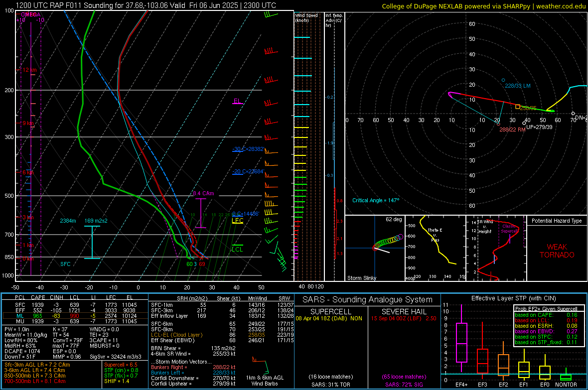This screenshot has width=588, height=390.
Task: Click the OMEGA label at top left
Action: pos(31,14)
